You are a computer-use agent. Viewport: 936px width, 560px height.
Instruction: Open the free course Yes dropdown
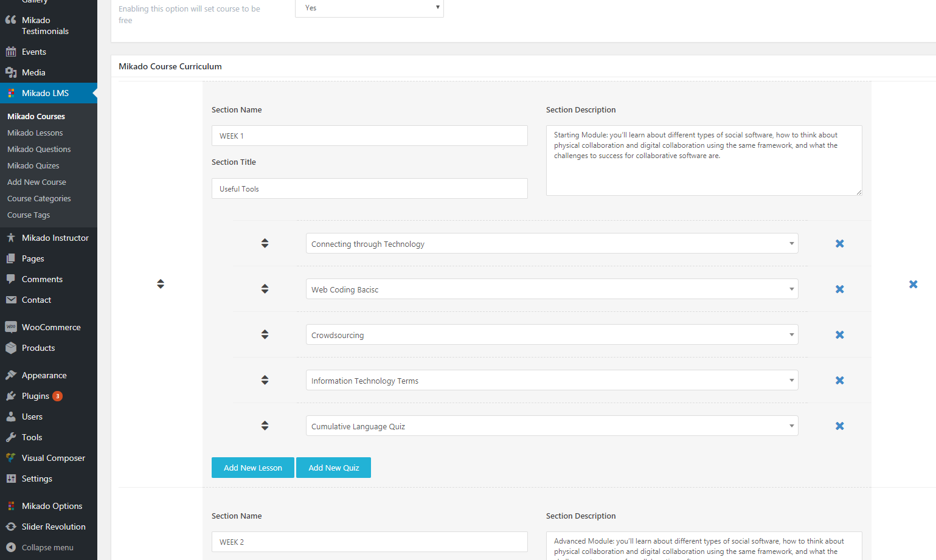click(x=370, y=8)
